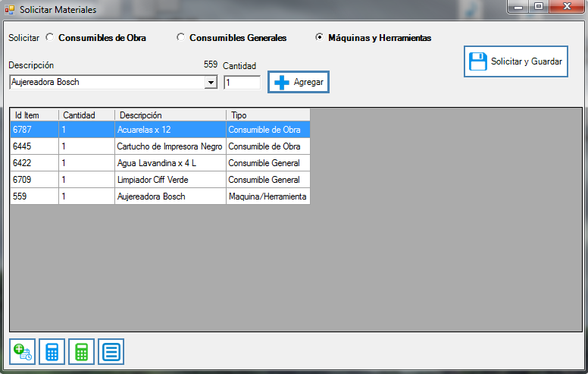Select Cartucho de Impresora Negro cell
This screenshot has height=374, width=588.
(170, 146)
